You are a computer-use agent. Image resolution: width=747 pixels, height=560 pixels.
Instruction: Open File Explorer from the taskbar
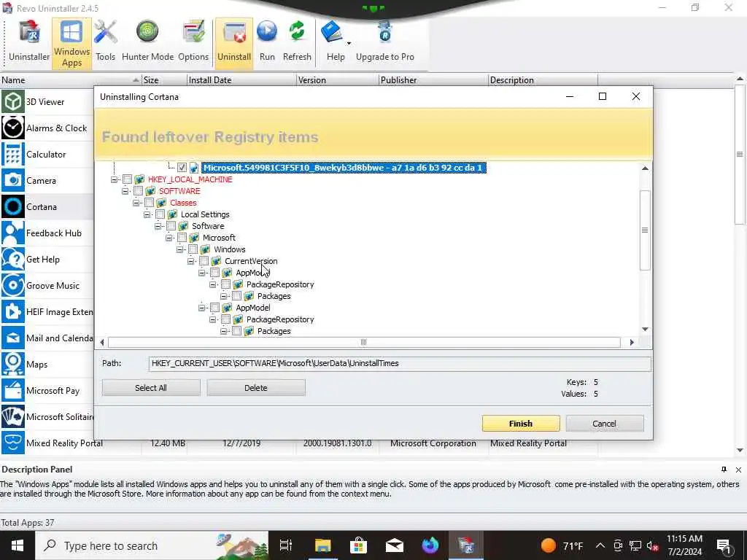tap(322, 545)
